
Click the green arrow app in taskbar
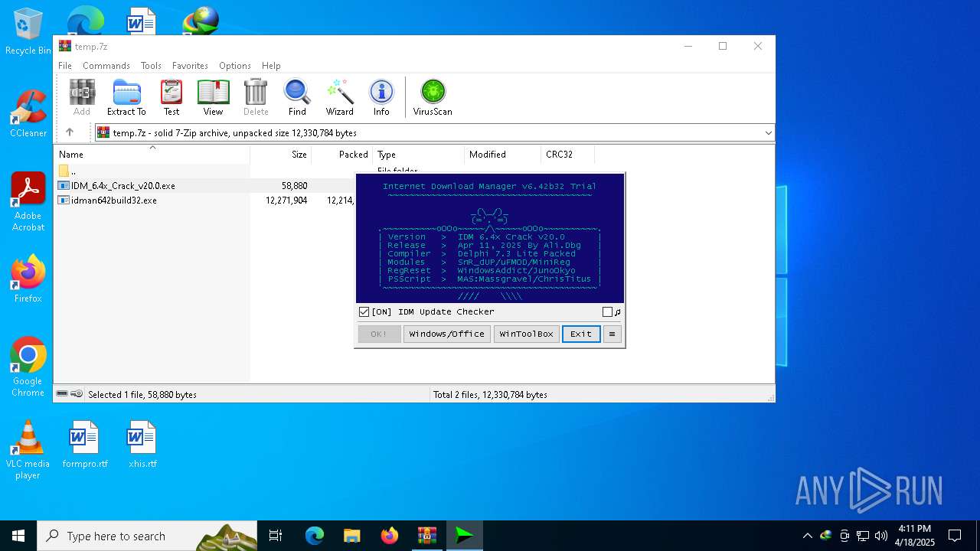tap(465, 536)
